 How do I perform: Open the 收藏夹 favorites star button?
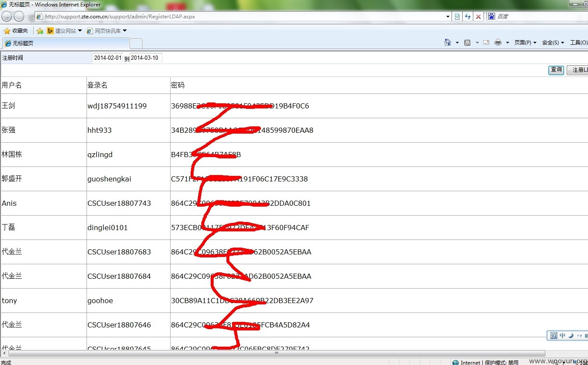tap(16, 31)
